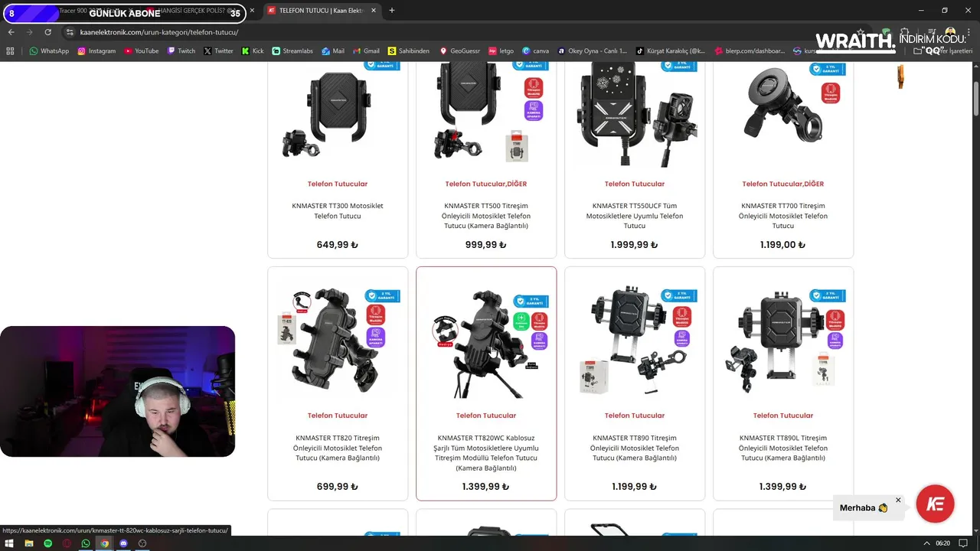This screenshot has height=551, width=980.
Task: Click the TT890 holder product image
Action: tap(635, 341)
